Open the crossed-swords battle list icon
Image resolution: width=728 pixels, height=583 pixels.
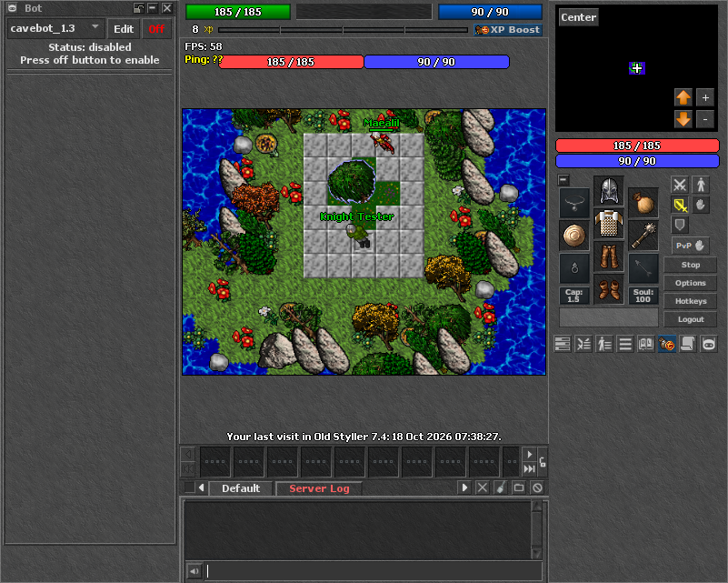click(583, 344)
